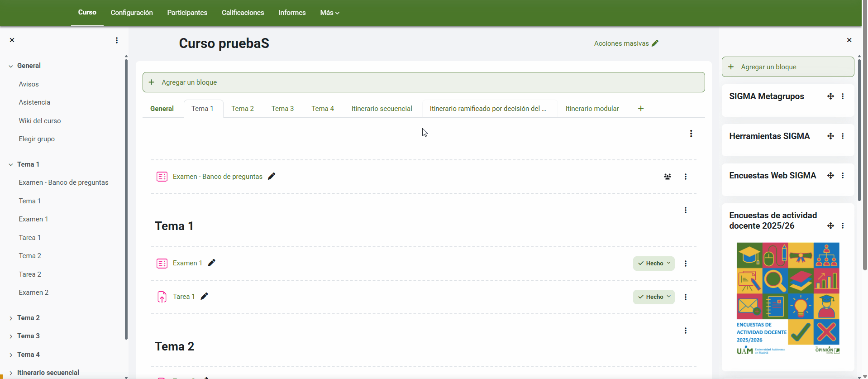Viewport: 868px width, 379px height.
Task: Click the pencil icon beside Examen 1
Action: 211,263
